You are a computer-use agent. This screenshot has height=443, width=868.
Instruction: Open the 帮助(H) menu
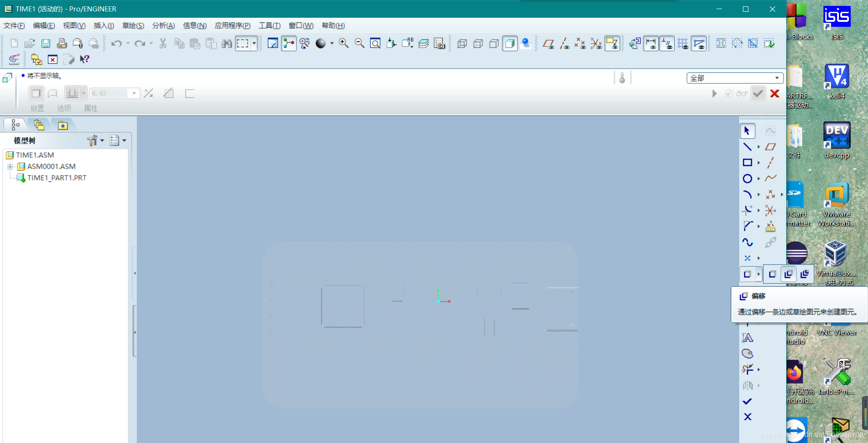tap(333, 25)
